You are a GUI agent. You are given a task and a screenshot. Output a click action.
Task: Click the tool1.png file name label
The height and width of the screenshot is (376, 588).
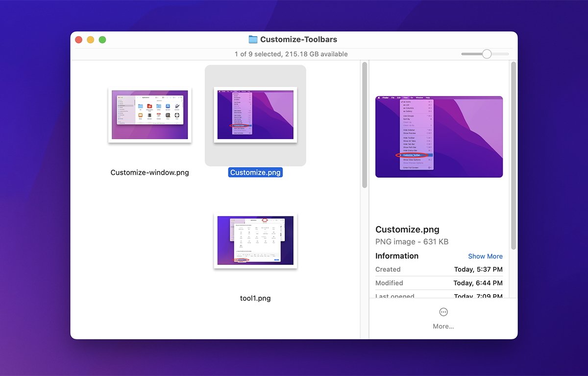point(255,298)
